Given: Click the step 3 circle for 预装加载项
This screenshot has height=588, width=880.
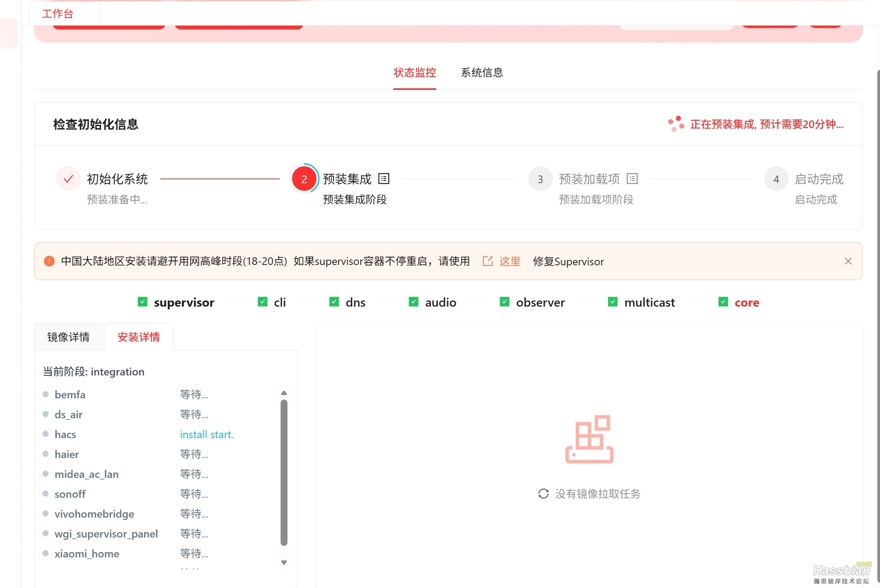Looking at the screenshot, I should 541,179.
